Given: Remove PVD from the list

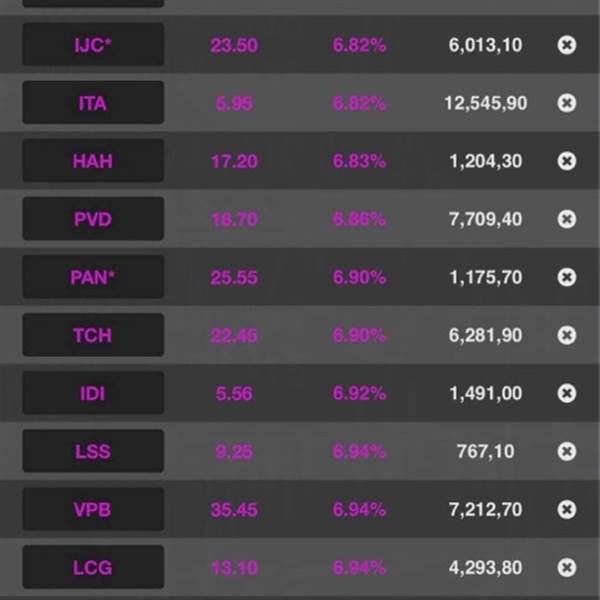Looking at the screenshot, I should pyautogui.click(x=567, y=219).
